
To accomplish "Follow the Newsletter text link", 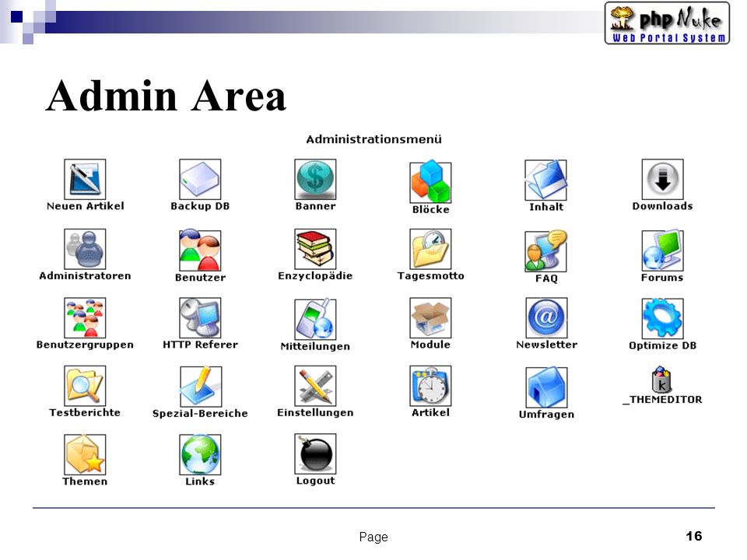I will pos(546,345).
